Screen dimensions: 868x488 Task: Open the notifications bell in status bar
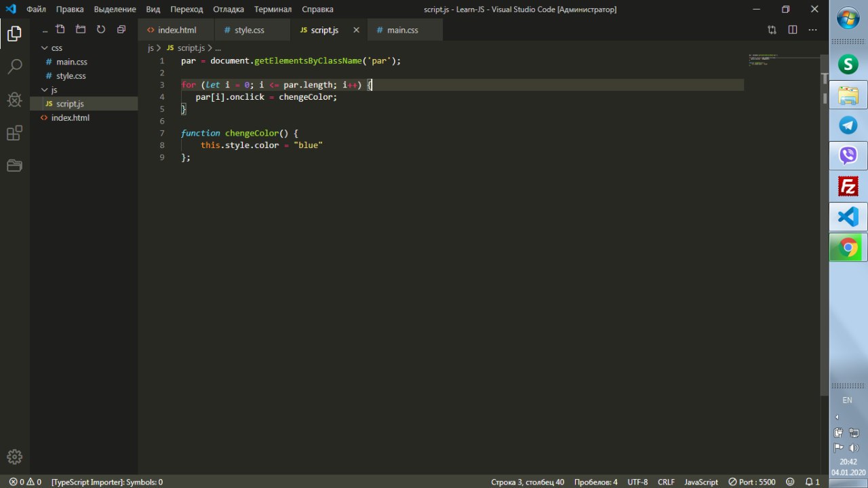tap(812, 482)
